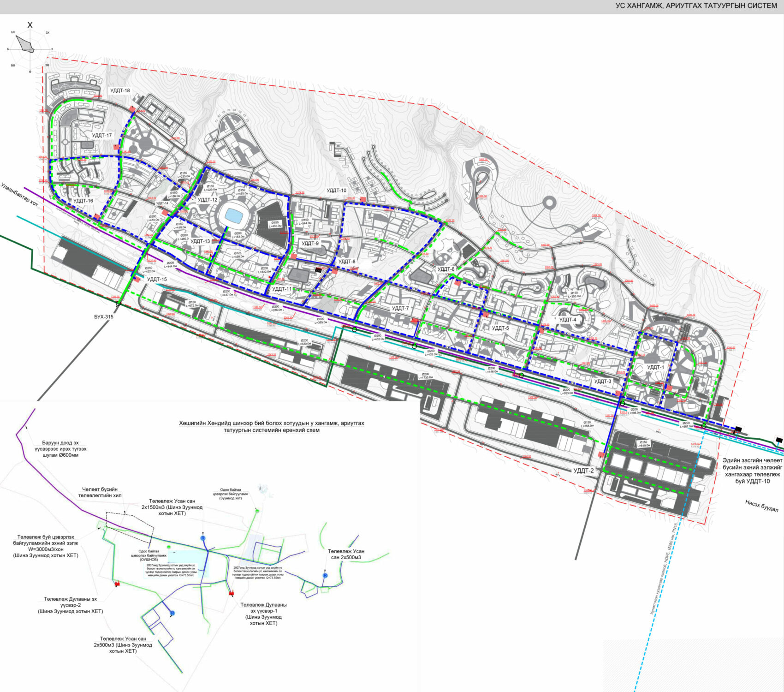Click the red station square near УДДТ-17
The width and height of the screenshot is (784, 692).
116,147
